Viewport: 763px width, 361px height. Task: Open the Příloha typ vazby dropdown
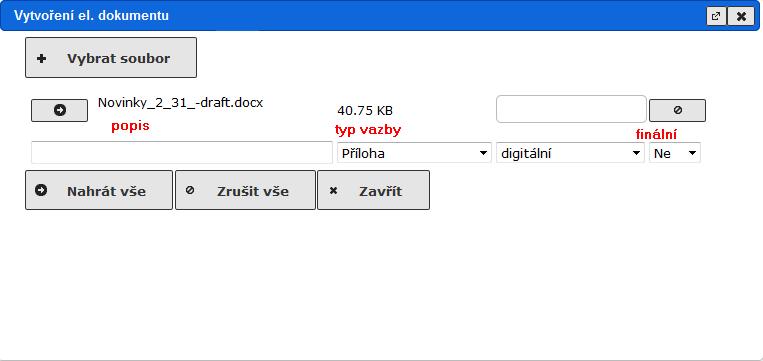[414, 153]
